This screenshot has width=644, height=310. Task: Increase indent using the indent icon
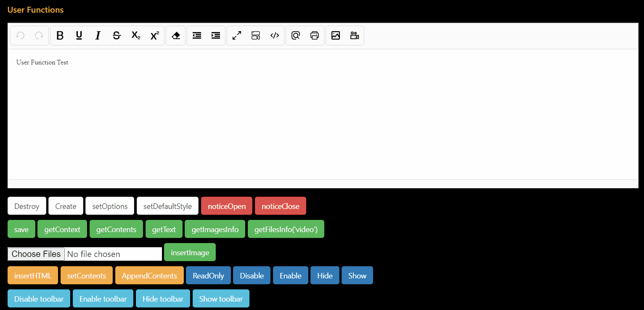[215, 35]
